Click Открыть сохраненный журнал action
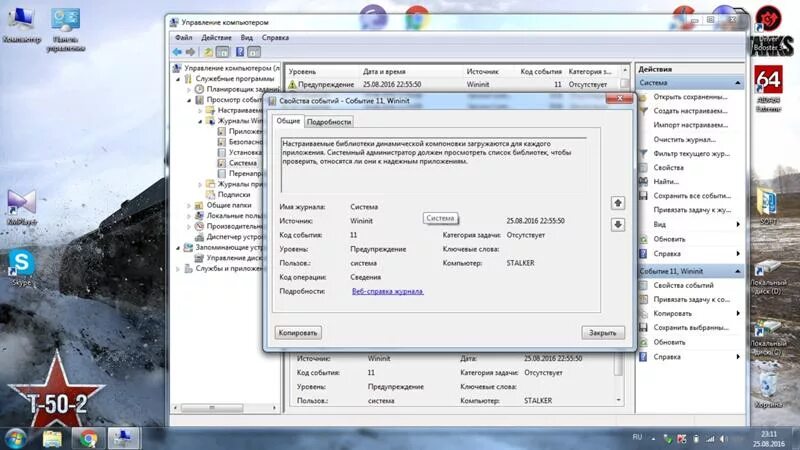 690,97
